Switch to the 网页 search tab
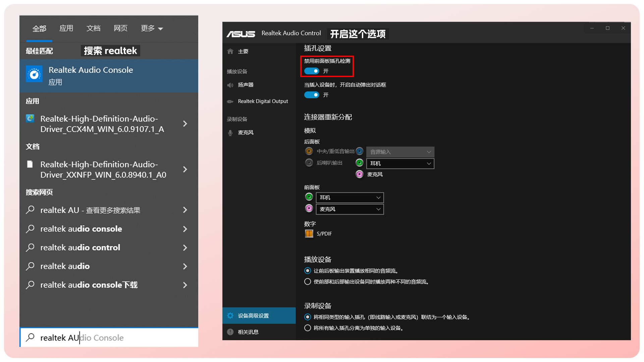The image size is (644, 362). pos(120,28)
